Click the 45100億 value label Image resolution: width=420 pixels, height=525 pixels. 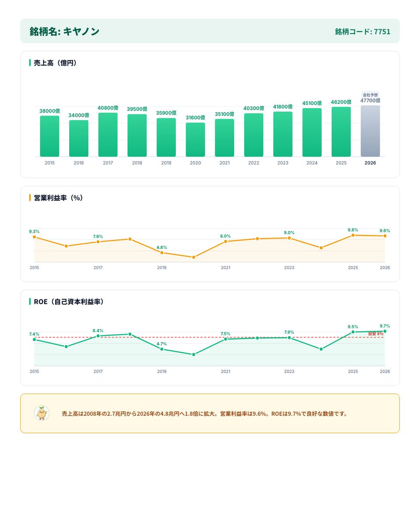tap(312, 103)
